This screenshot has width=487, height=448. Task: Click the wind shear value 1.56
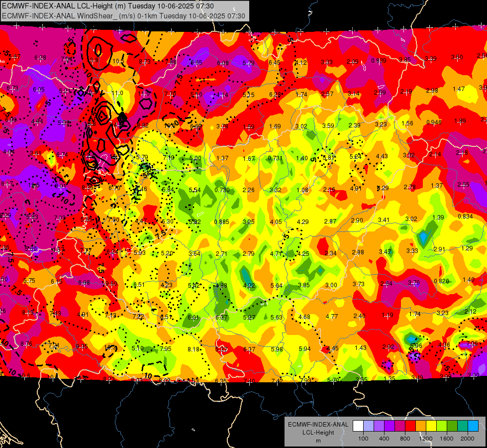[407, 123]
